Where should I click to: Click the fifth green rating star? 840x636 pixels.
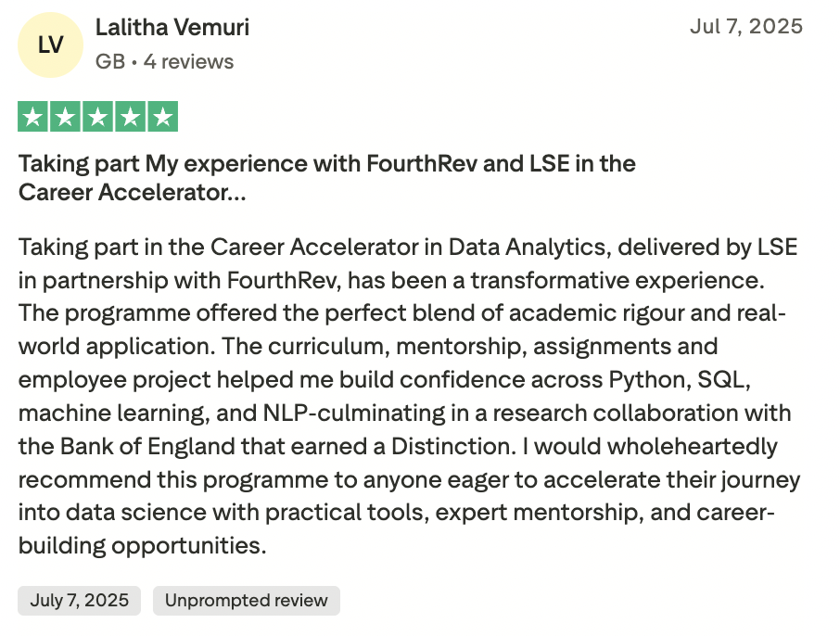pyautogui.click(x=162, y=117)
